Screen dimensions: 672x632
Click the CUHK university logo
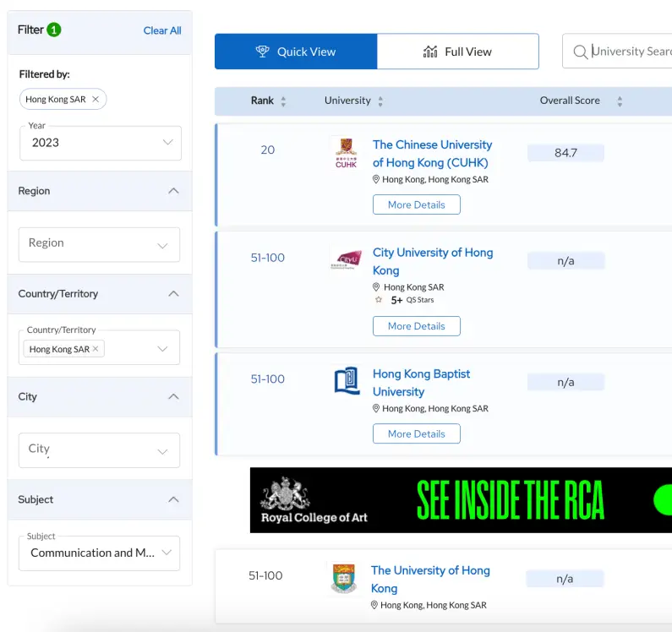(x=346, y=154)
